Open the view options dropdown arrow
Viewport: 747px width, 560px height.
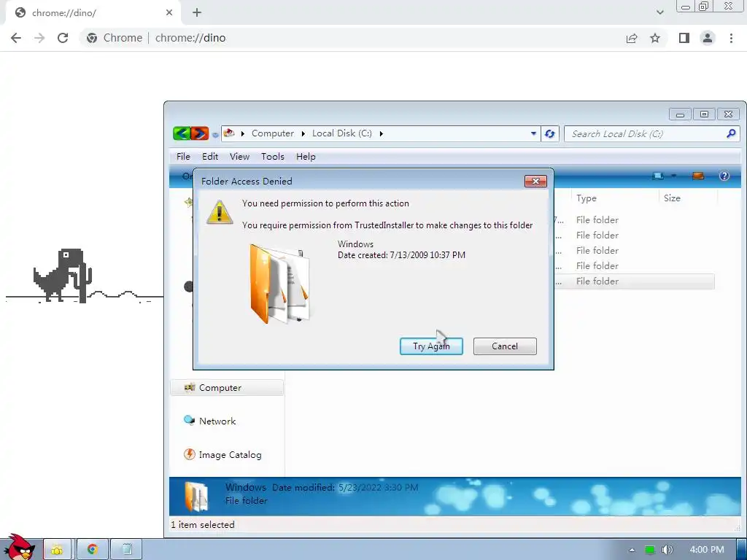click(673, 176)
